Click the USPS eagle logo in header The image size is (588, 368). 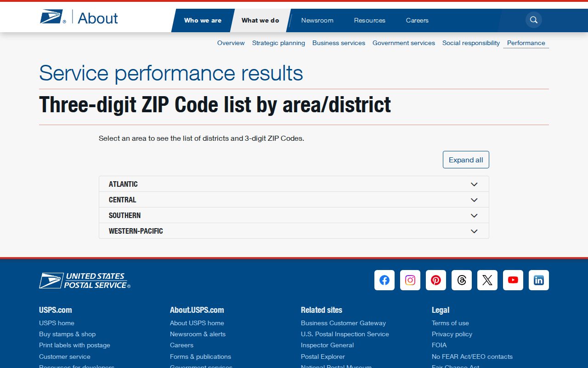pyautogui.click(x=53, y=17)
